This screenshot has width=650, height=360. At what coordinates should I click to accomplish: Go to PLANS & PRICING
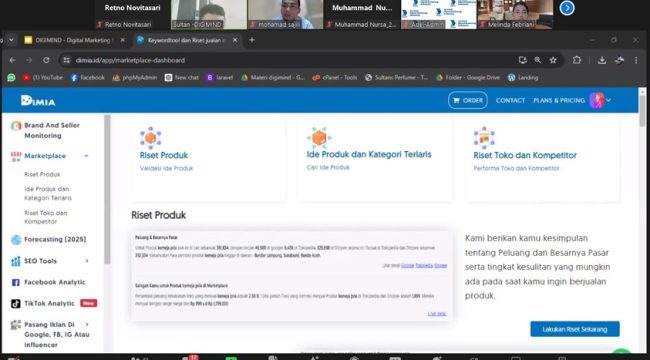[x=559, y=100]
